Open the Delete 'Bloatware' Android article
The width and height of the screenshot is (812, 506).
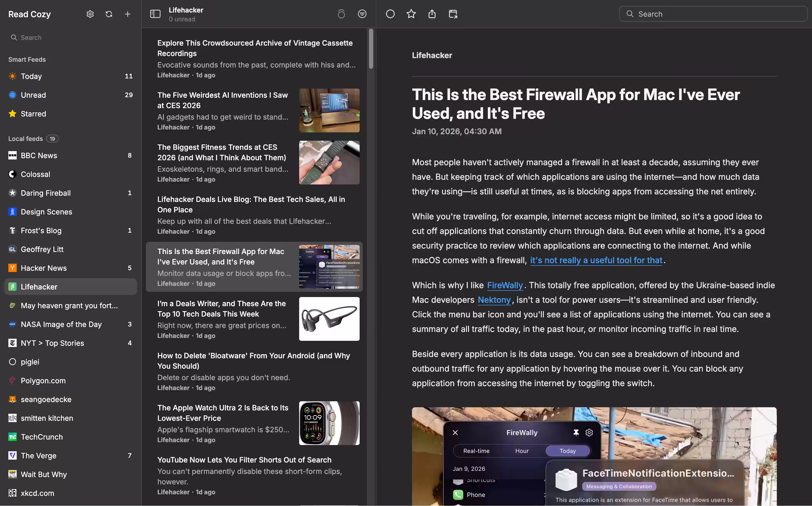click(x=254, y=371)
